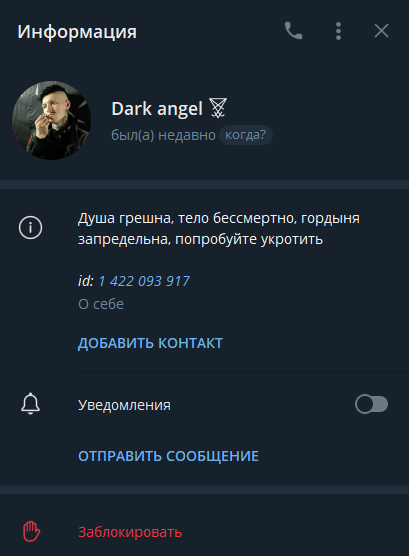This screenshot has height=556, width=409.
Task: Close the Информация panel
Action: coord(381,31)
